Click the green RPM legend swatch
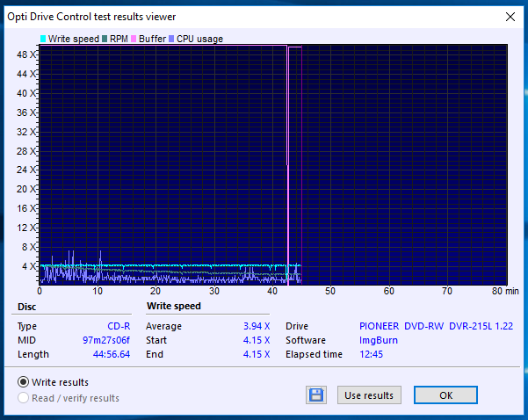528x420 pixels. pyautogui.click(x=105, y=39)
